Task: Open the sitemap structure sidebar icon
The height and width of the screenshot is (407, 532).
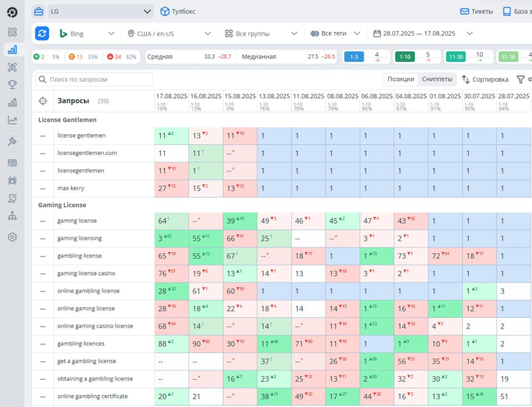Action: point(12,215)
